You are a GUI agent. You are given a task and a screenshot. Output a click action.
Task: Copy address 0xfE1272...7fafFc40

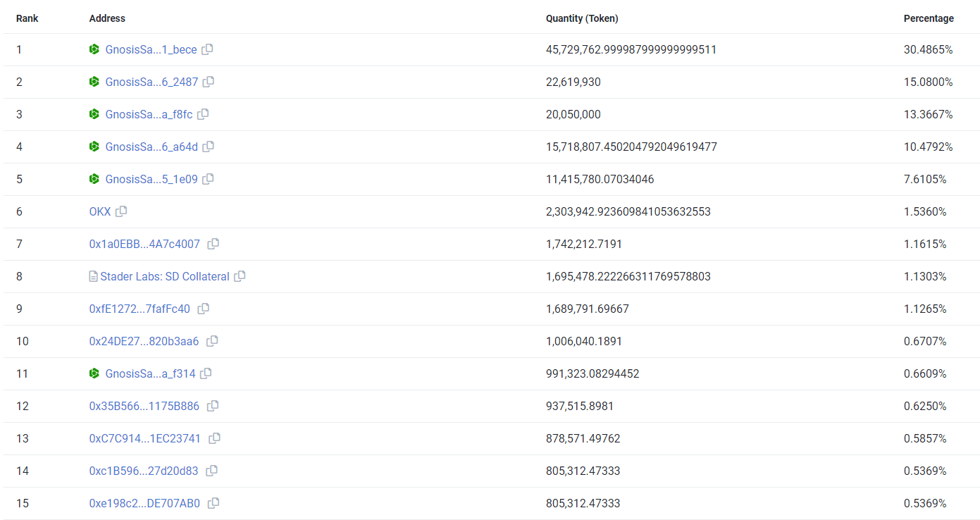tap(204, 309)
